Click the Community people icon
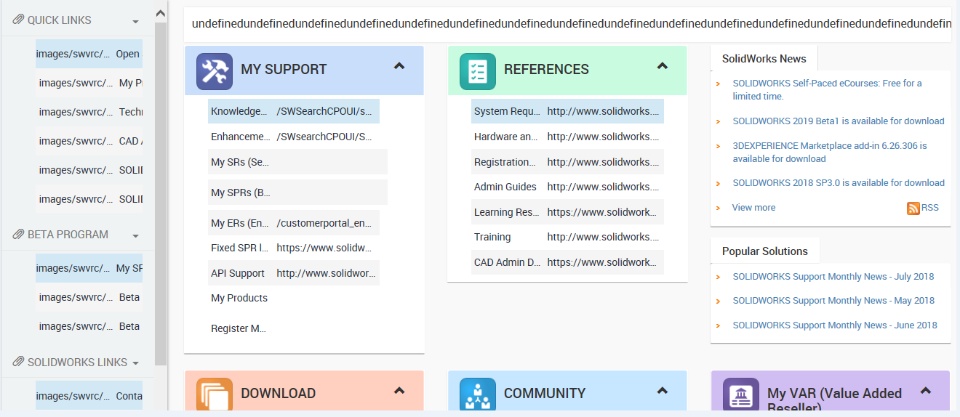The width and height of the screenshot is (960, 417). tap(478, 394)
